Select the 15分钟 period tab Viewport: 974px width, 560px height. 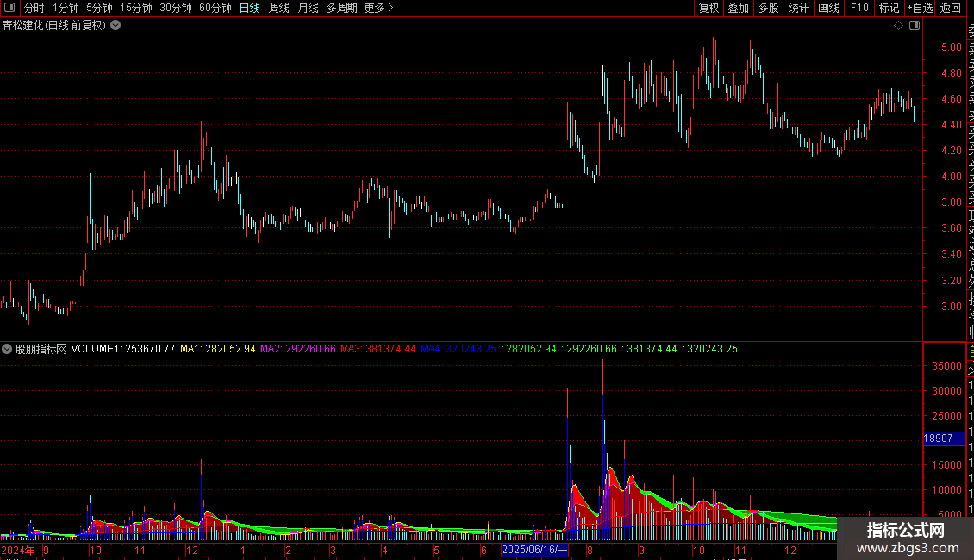click(136, 8)
